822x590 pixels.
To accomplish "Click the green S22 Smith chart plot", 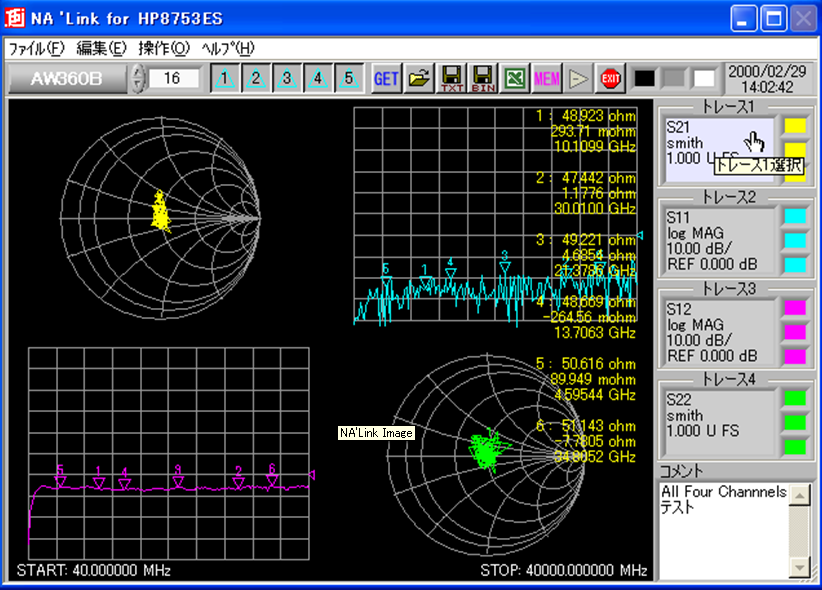I will click(x=487, y=456).
